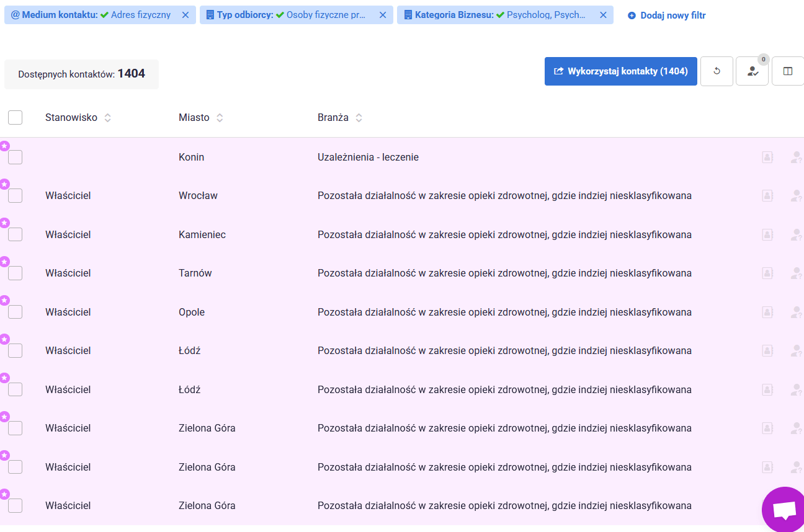Screen dimensions: 804x532
Task: Remove the Medium kontaktu filter with its X
Action: [185, 15]
